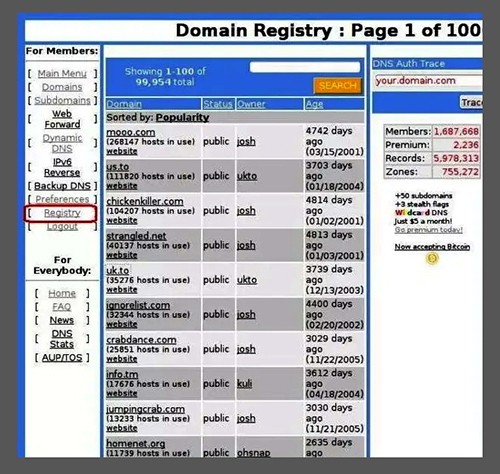
Task: Open IPv6 Reverse page
Action: click(x=62, y=167)
